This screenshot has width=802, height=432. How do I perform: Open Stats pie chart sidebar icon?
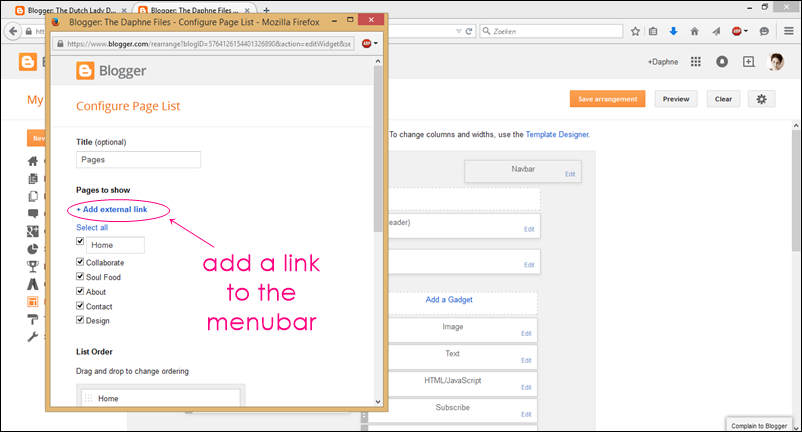coord(33,249)
